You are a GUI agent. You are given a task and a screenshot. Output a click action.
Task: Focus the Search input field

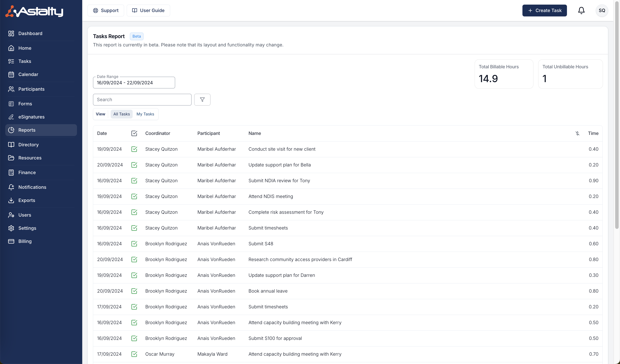pos(142,99)
